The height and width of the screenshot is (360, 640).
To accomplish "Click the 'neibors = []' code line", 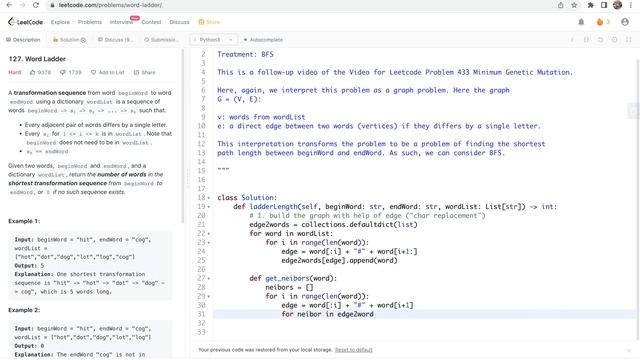I will (x=289, y=287).
